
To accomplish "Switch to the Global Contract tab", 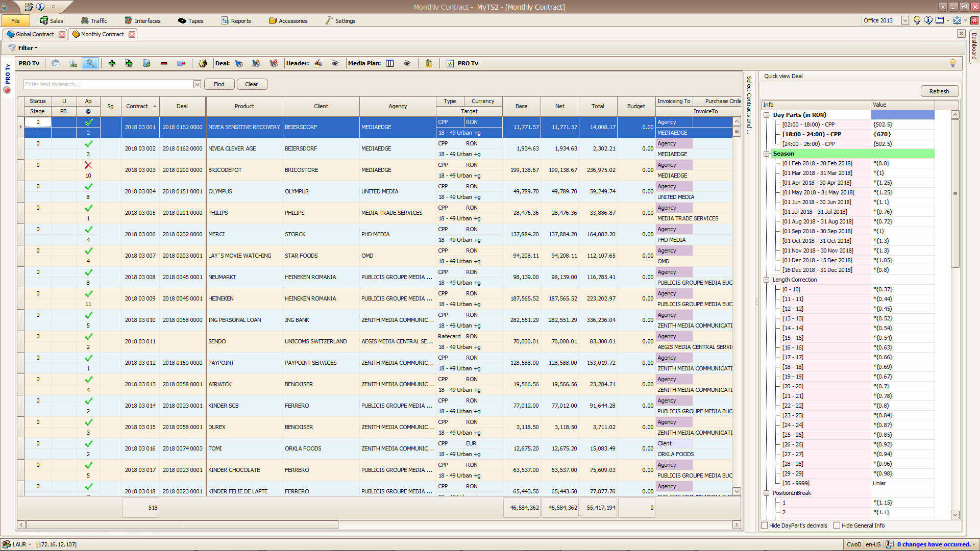I will pos(35,34).
